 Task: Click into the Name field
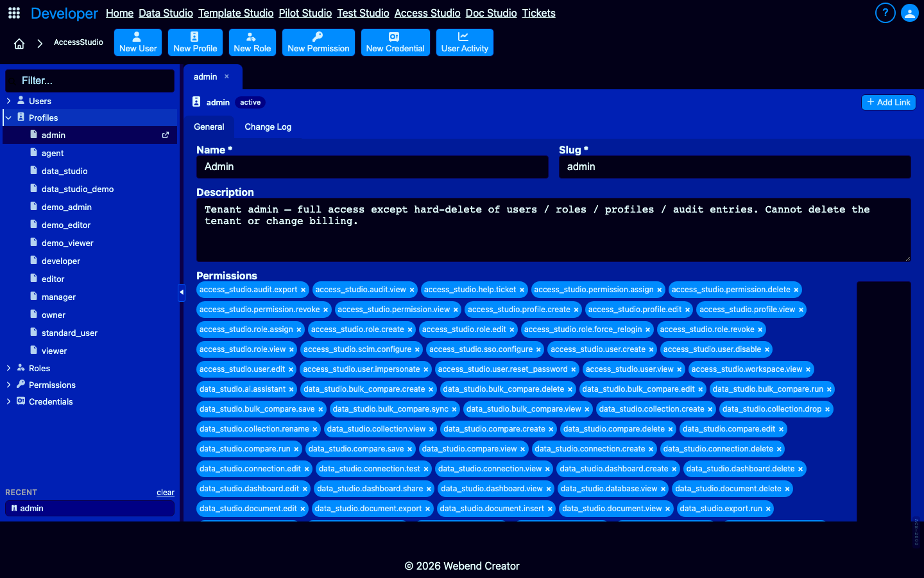[x=372, y=167]
